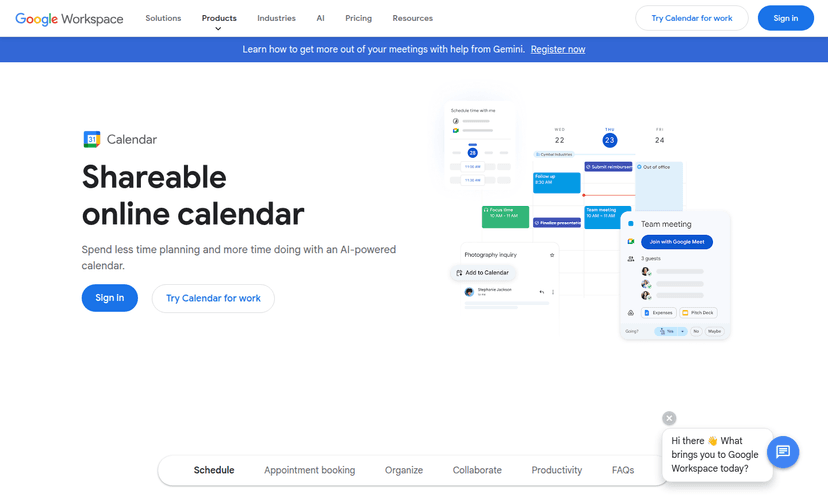Viewport: 828px width, 496px height.
Task: Switch to the Appointment booking tab
Action: click(x=309, y=470)
